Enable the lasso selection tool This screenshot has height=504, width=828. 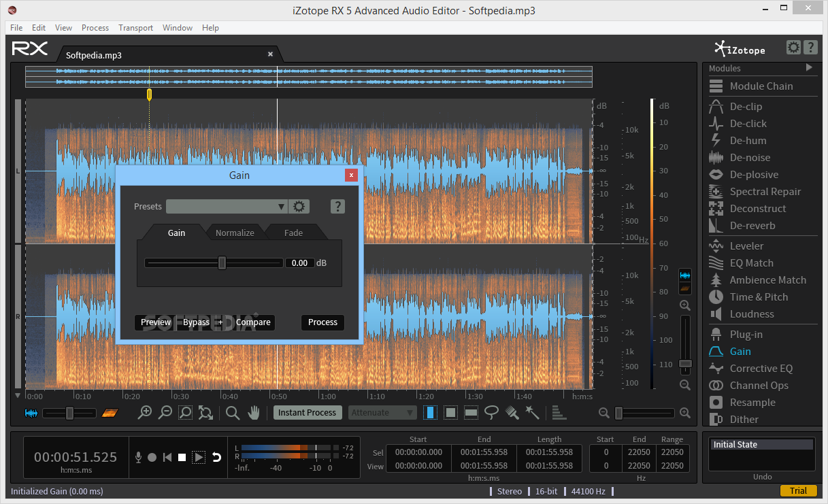point(491,412)
